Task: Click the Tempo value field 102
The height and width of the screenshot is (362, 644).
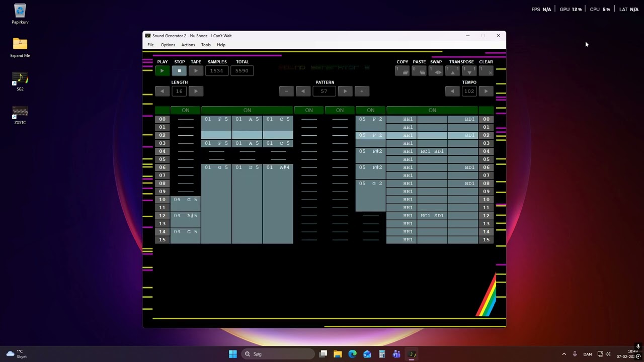Action: click(x=469, y=91)
